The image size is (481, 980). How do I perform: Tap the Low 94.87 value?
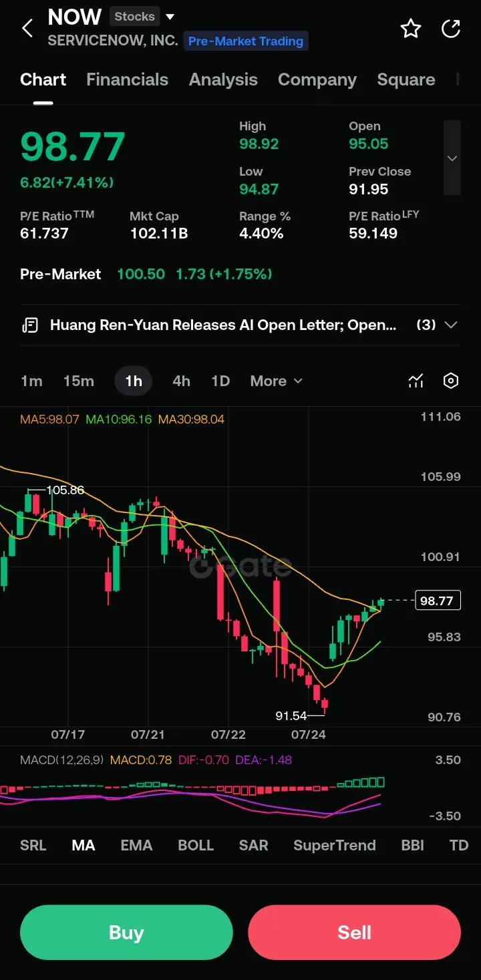pyautogui.click(x=259, y=189)
